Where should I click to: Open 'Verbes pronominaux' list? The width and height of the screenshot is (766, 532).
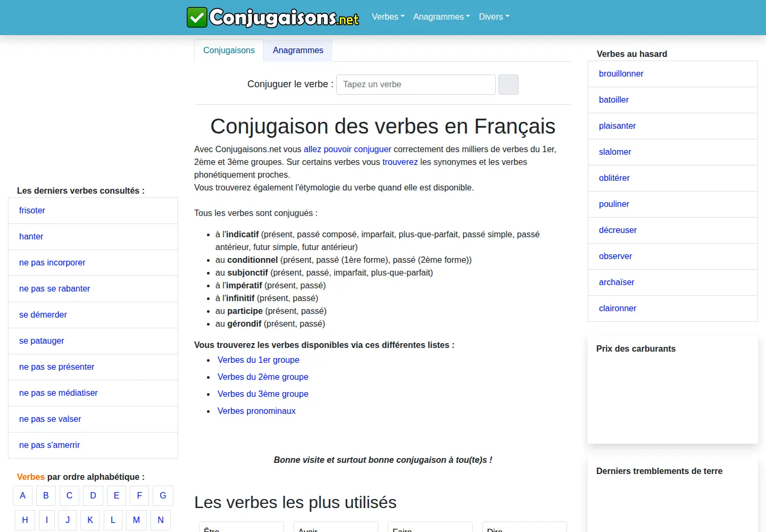click(x=256, y=411)
